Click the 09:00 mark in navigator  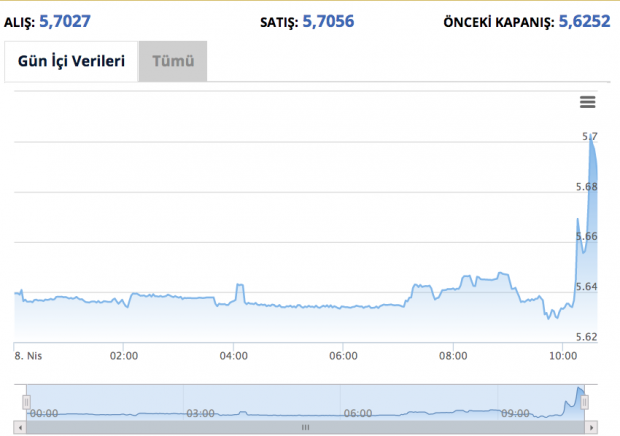[514, 412]
